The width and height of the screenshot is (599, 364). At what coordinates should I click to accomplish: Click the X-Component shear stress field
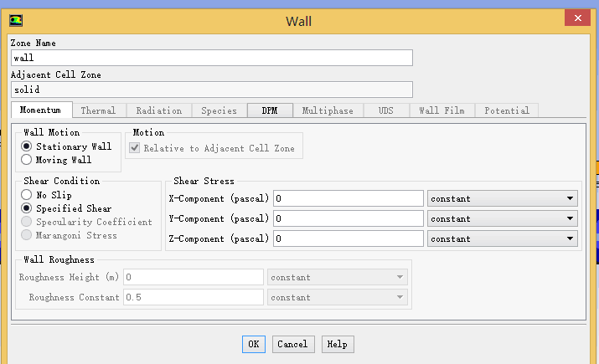348,199
